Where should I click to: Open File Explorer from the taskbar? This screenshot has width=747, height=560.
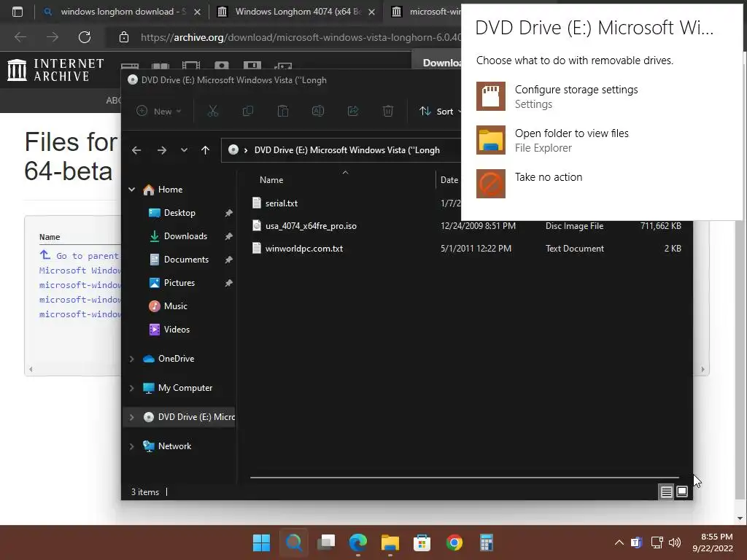[x=390, y=542]
